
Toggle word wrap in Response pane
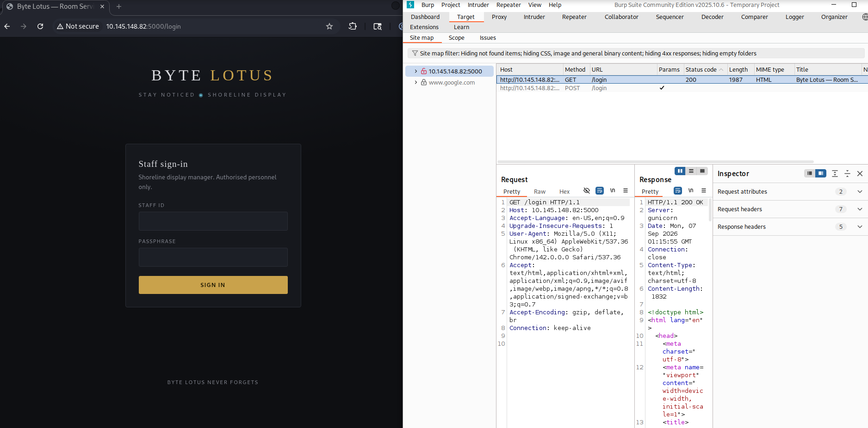(x=678, y=190)
